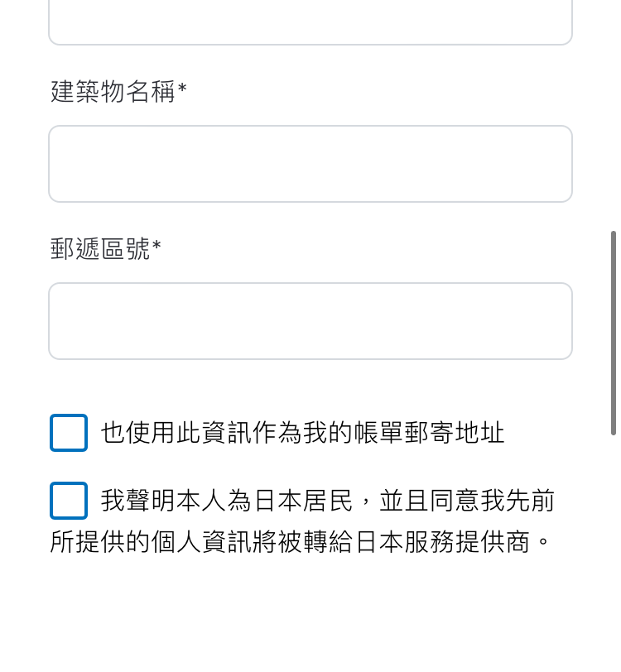This screenshot has width=621, height=672.
Task: Click the required asterisk beside 郵遞區號
Action: (x=156, y=246)
